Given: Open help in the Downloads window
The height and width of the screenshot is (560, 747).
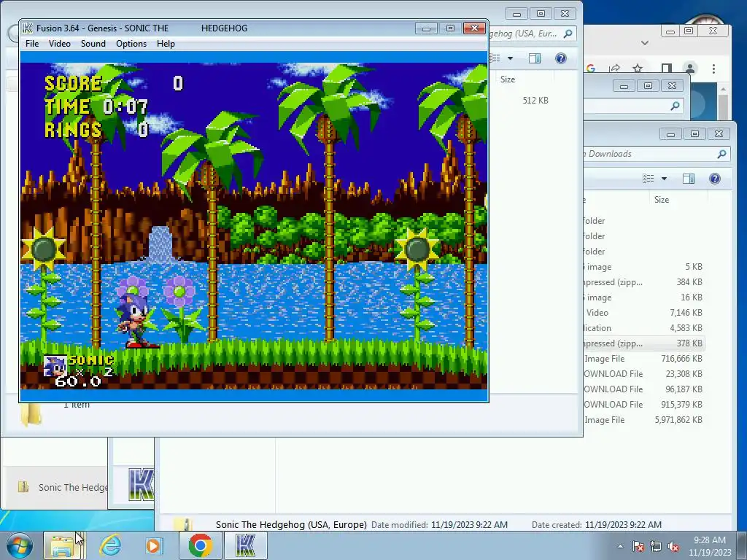Looking at the screenshot, I should [715, 179].
